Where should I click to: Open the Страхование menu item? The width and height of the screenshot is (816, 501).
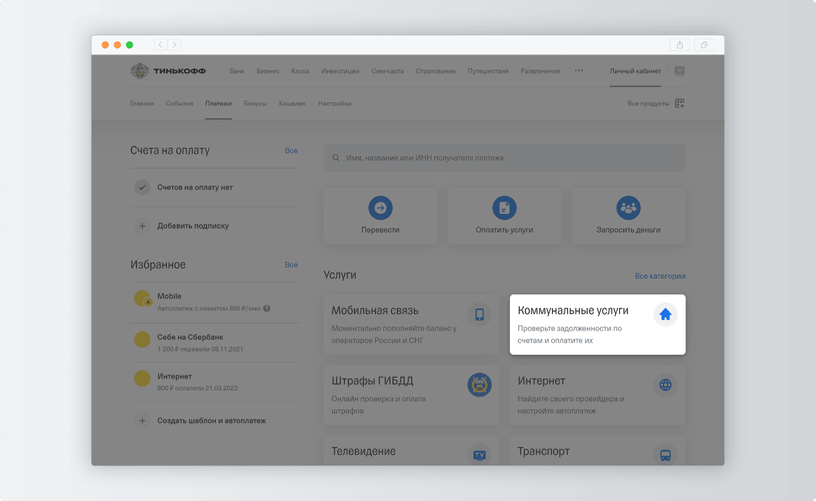[x=436, y=71]
